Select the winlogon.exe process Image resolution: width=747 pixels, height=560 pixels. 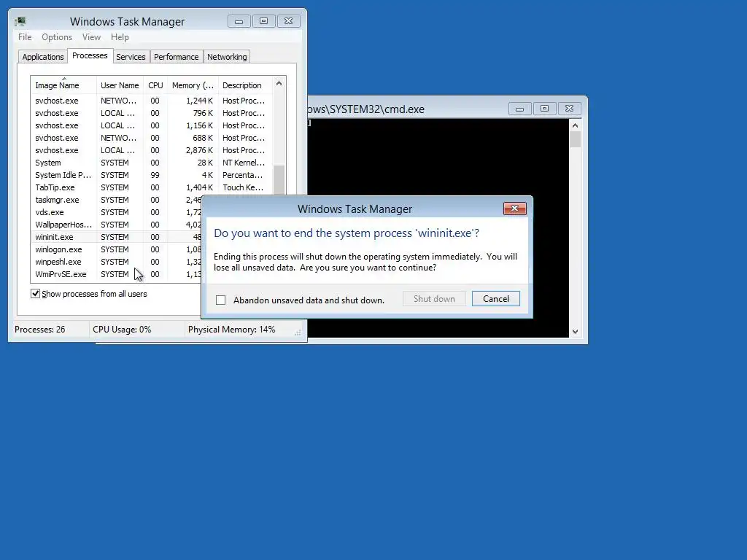pos(117,249)
